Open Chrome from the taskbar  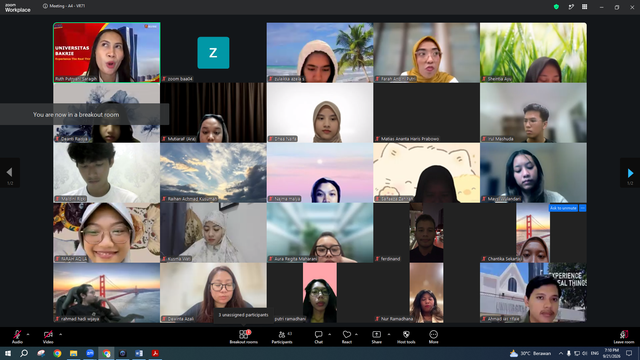coord(57,353)
